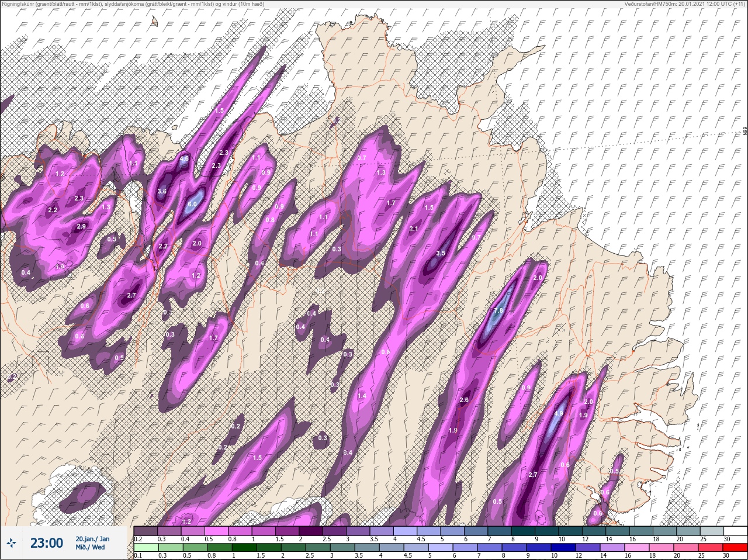Click the weekday text 'Mið./ Wed'
The width and height of the screenshot is (748, 560).
[91, 547]
